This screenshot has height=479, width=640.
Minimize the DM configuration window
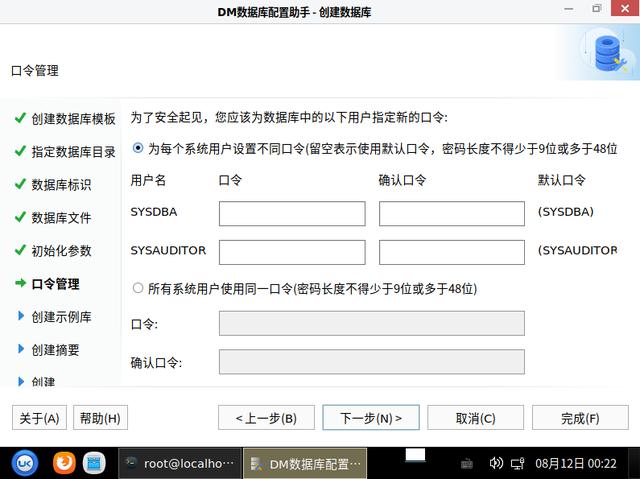tap(569, 9)
